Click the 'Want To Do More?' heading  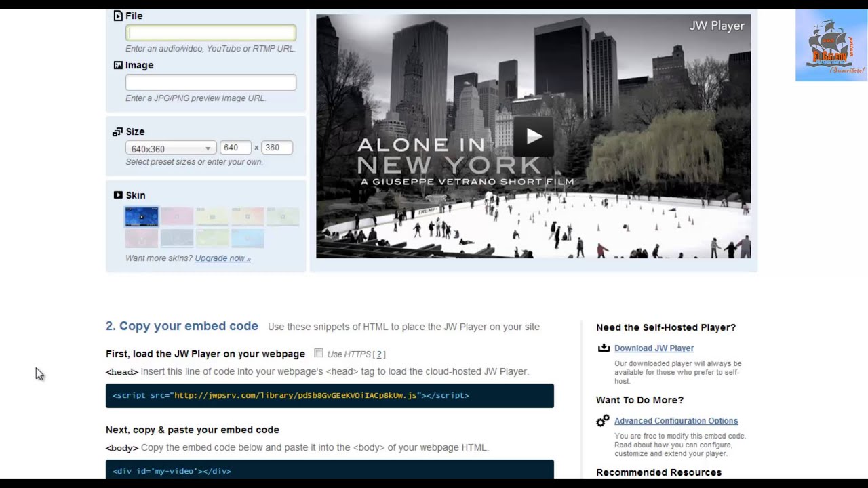[639, 400]
